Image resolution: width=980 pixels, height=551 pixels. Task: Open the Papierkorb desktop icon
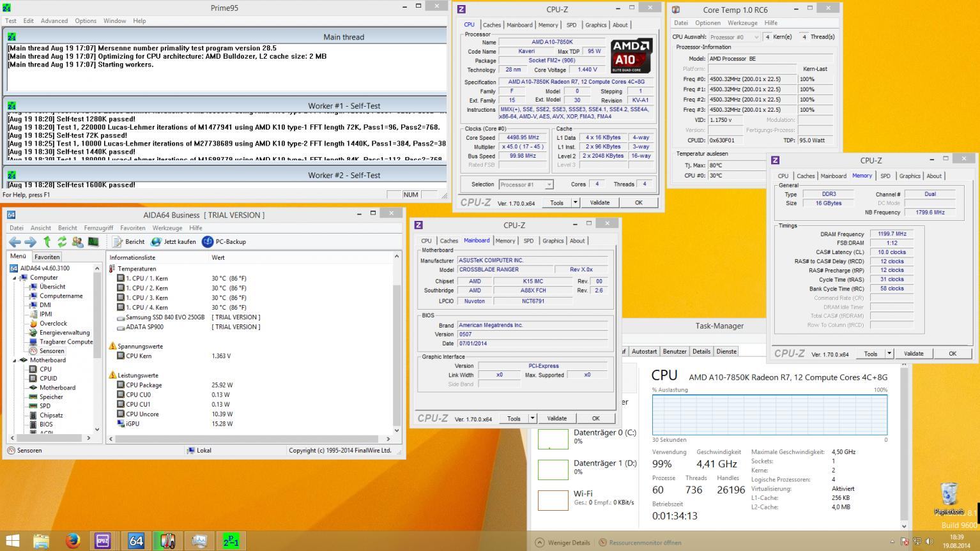tap(949, 499)
